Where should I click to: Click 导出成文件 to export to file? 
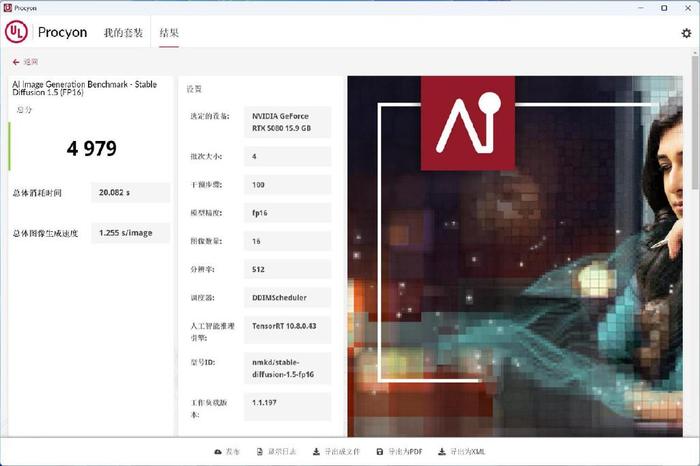[336, 452]
